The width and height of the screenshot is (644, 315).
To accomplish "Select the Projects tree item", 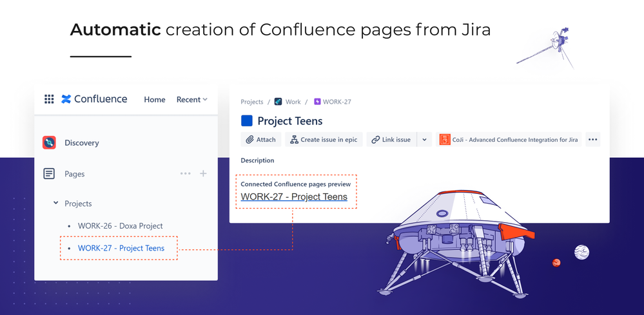I will point(78,204).
